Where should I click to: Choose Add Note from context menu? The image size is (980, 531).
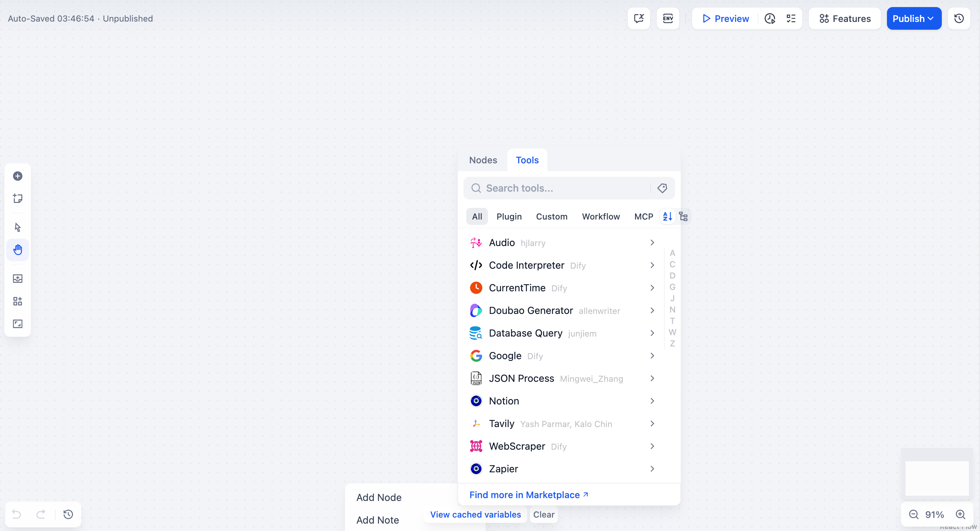click(x=377, y=520)
